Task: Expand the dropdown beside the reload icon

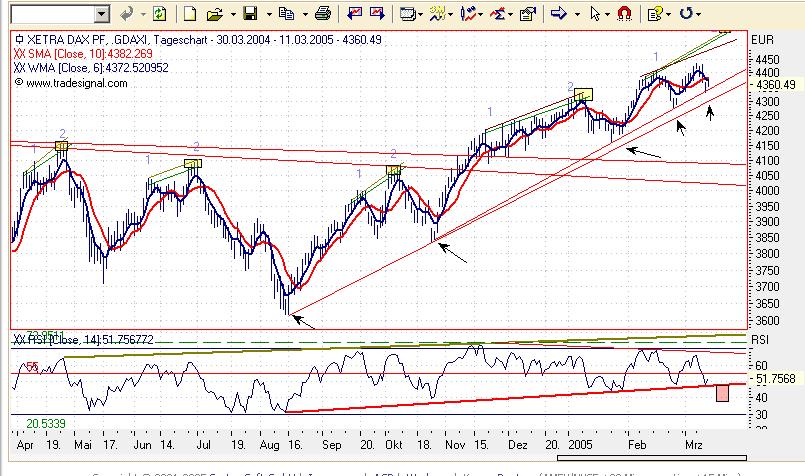Action: tap(699, 14)
